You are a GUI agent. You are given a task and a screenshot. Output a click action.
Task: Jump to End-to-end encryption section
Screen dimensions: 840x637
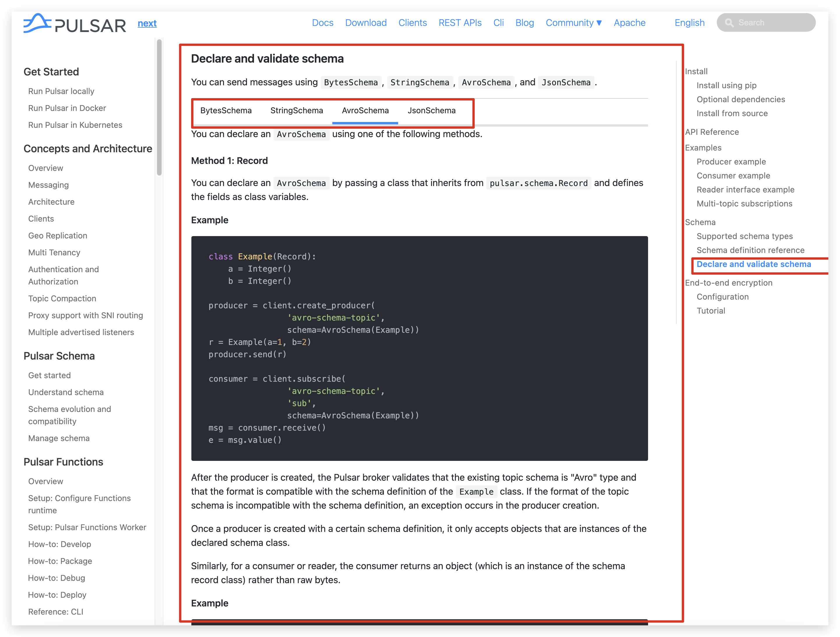728,283
